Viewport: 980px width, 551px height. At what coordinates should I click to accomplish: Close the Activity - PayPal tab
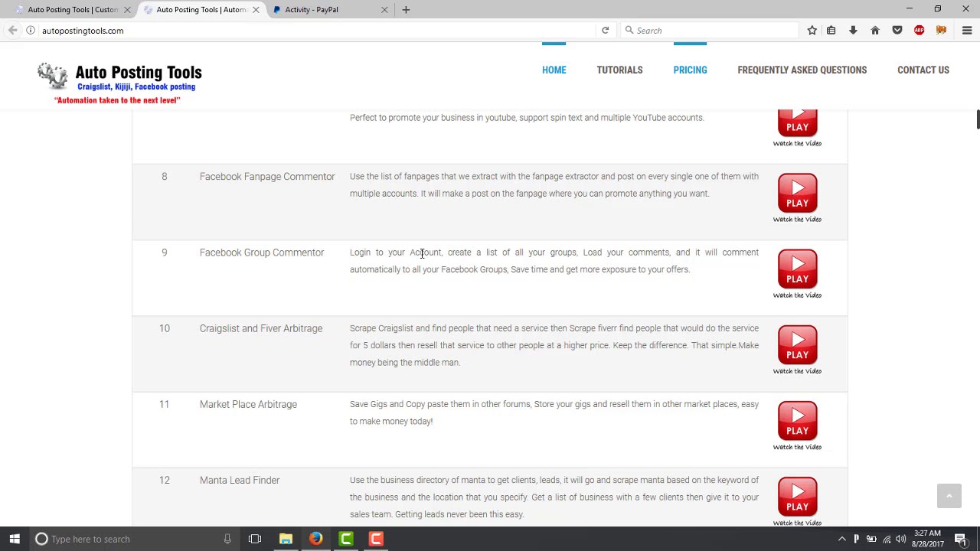384,9
